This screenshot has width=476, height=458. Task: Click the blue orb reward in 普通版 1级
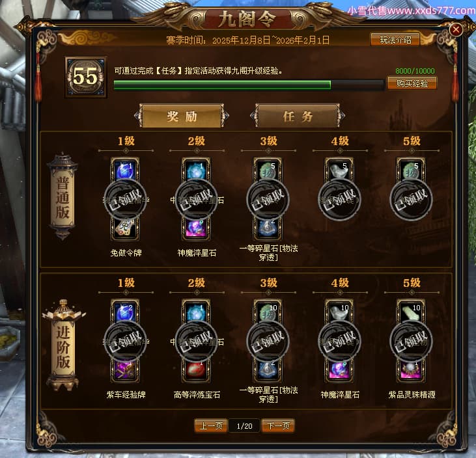pyautogui.click(x=125, y=170)
